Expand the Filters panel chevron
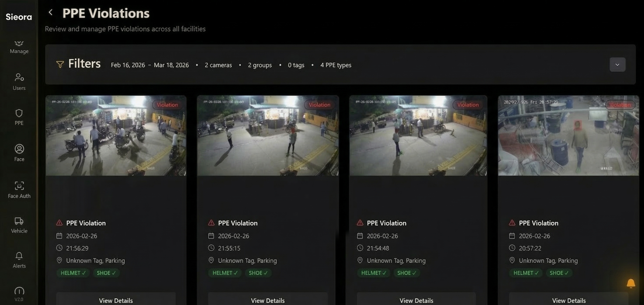Viewport: 644px width, 305px height. click(x=617, y=65)
